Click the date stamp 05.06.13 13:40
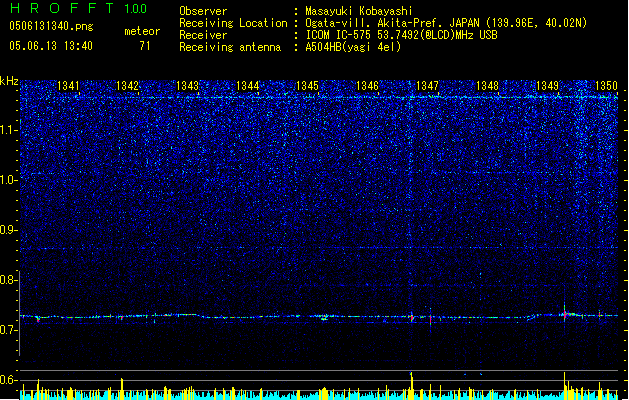The height and width of the screenshot is (400, 629). (x=51, y=46)
